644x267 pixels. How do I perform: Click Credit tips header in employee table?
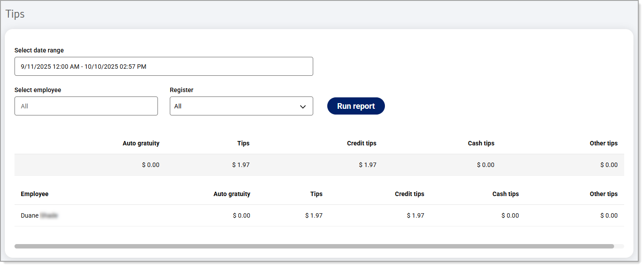[x=409, y=194]
